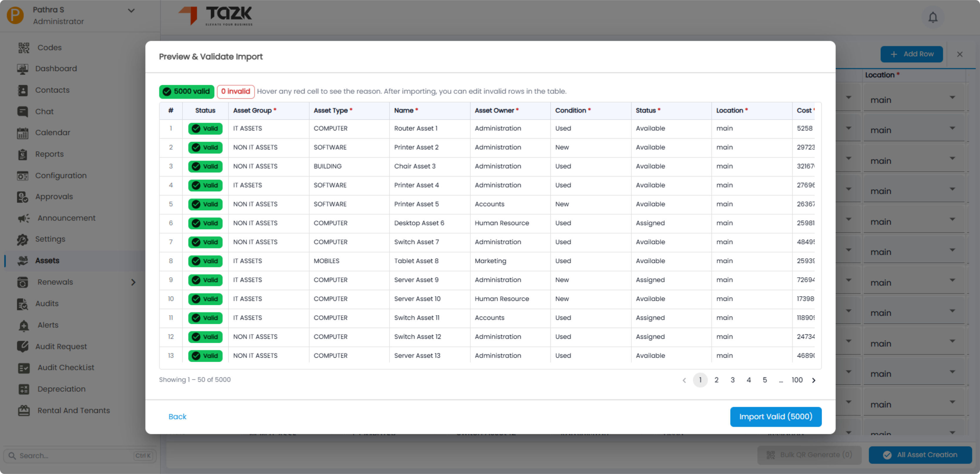
Task: Open the Audits icon
Action: (22, 304)
